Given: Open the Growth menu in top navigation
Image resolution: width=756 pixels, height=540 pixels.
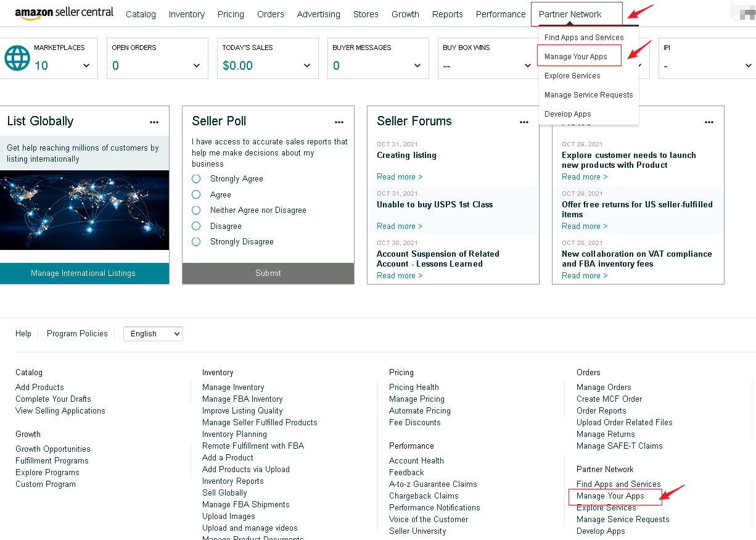Looking at the screenshot, I should click(405, 14).
